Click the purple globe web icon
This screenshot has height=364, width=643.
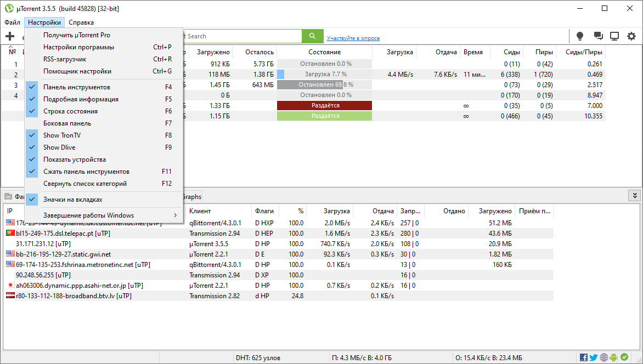603,357
